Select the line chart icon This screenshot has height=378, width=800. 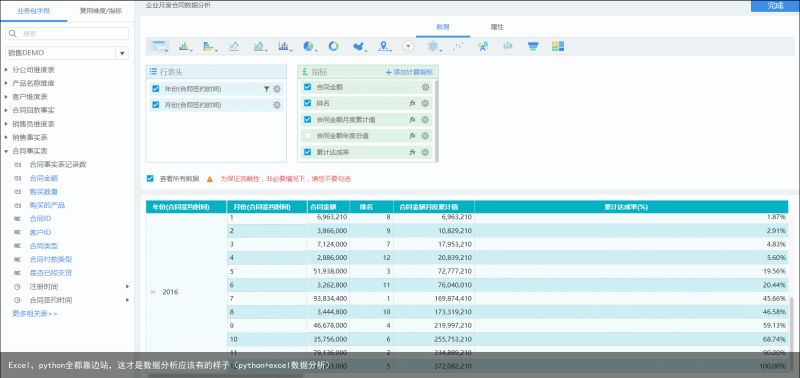point(234,46)
